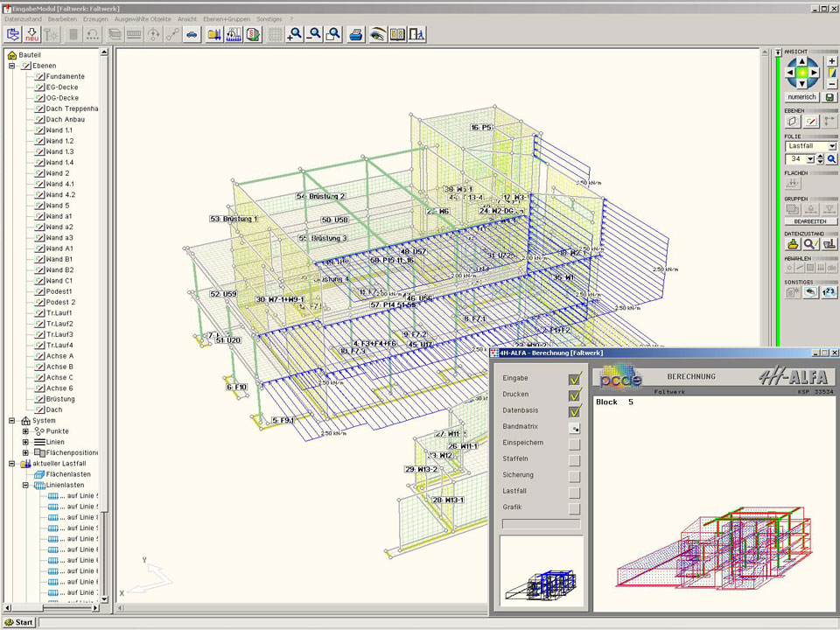Click the zoom in magnifier icon
The image size is (840, 630).
point(295,35)
